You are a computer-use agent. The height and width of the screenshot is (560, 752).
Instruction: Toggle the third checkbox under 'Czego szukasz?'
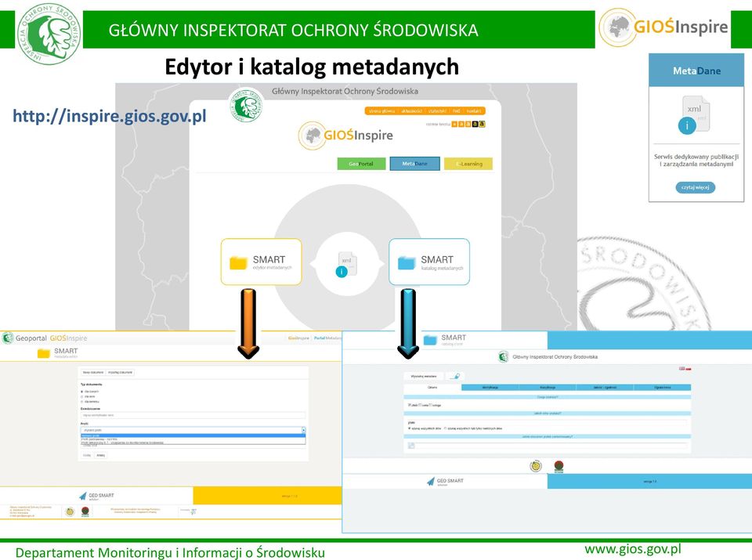(x=431, y=405)
